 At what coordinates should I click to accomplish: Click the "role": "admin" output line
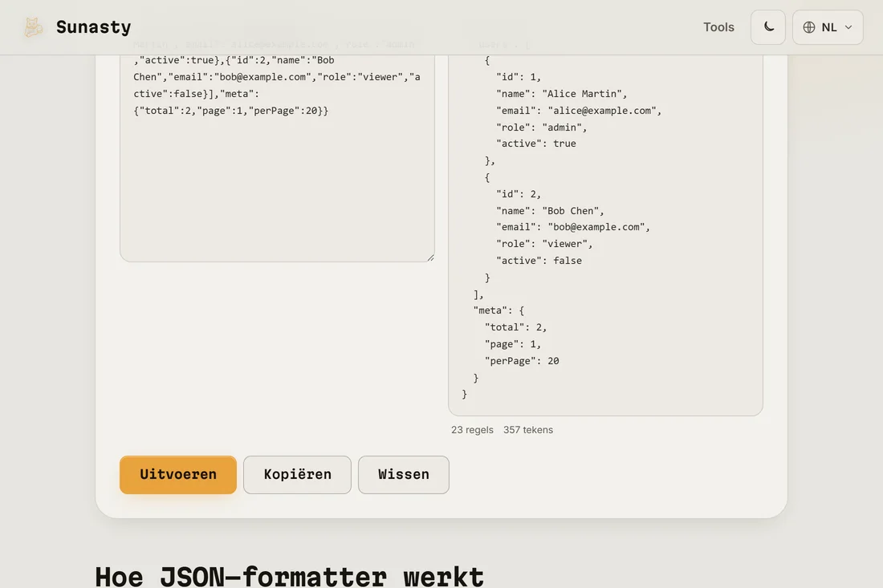pyautogui.click(x=541, y=128)
